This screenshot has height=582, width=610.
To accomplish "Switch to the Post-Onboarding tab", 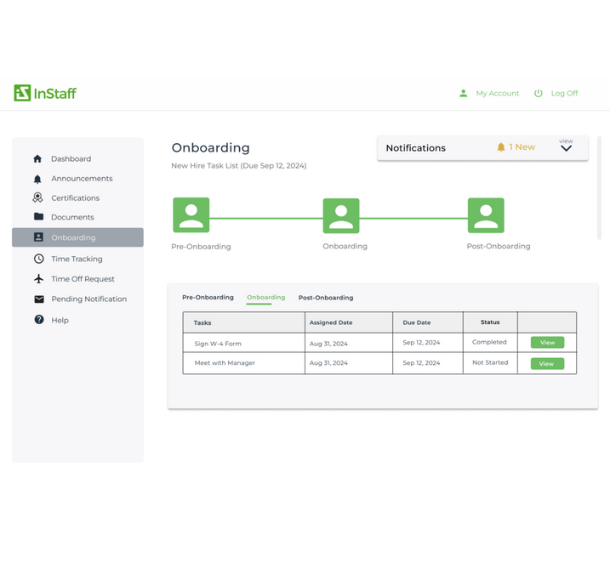I will pos(325,297).
